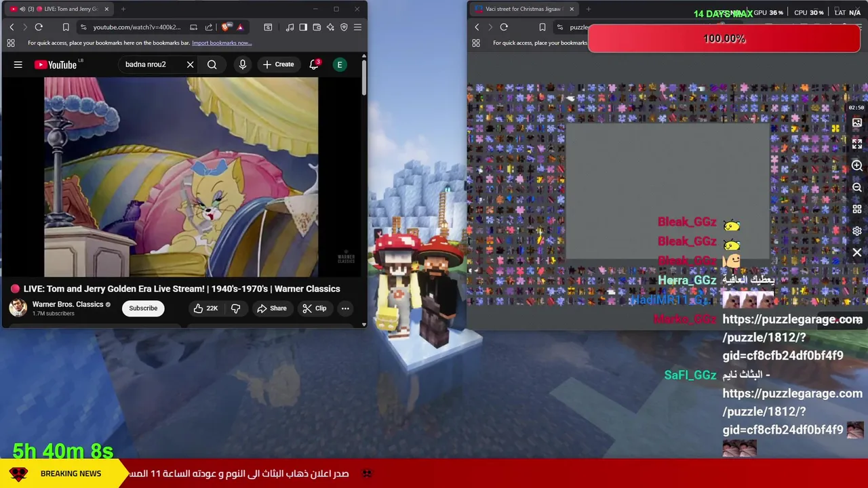Click Import bookmarks now link
Screen dimensions: 868x488
point(222,43)
